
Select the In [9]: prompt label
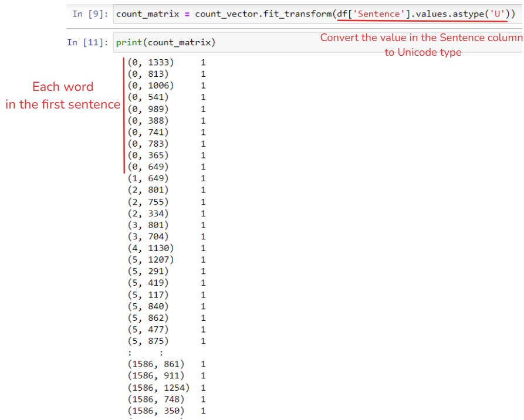click(90, 14)
